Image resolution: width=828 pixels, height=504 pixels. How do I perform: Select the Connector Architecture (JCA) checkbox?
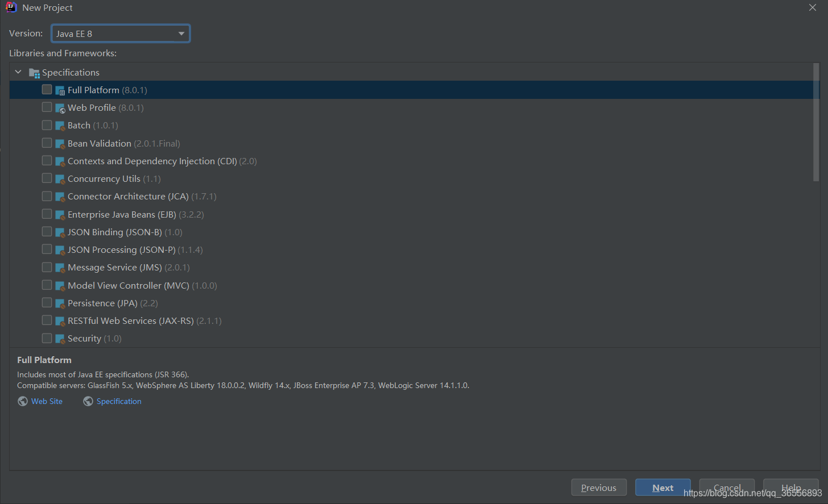coord(47,195)
